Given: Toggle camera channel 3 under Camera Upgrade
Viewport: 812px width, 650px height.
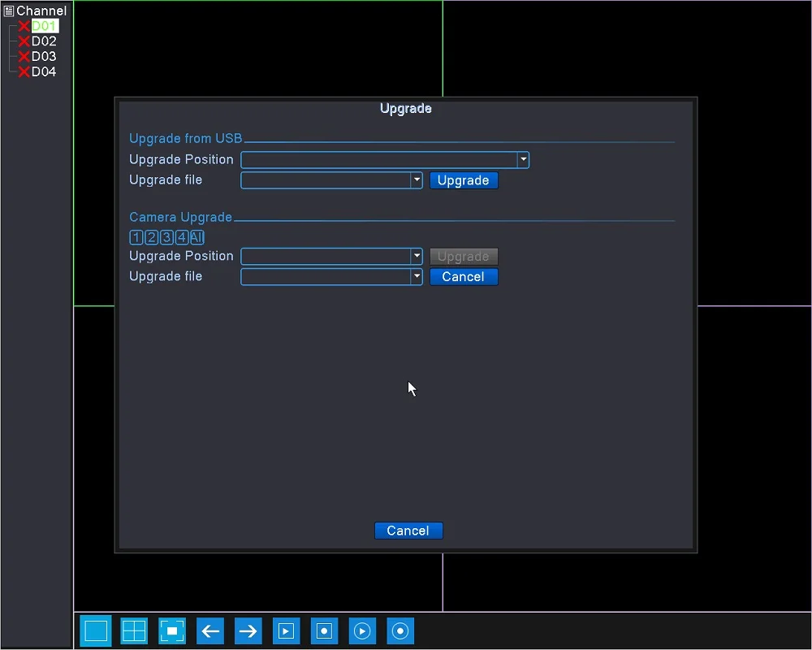Looking at the screenshot, I should click(x=166, y=237).
